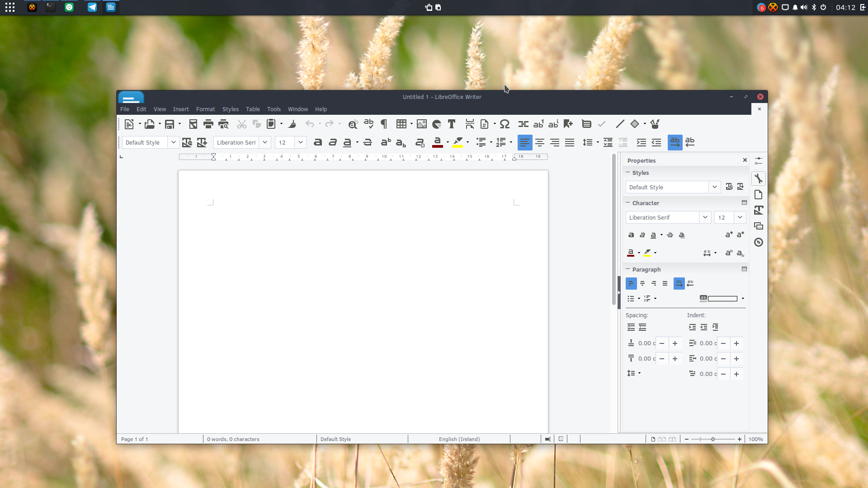
Task: Insert an image using the toolbar icon
Action: coord(422,124)
